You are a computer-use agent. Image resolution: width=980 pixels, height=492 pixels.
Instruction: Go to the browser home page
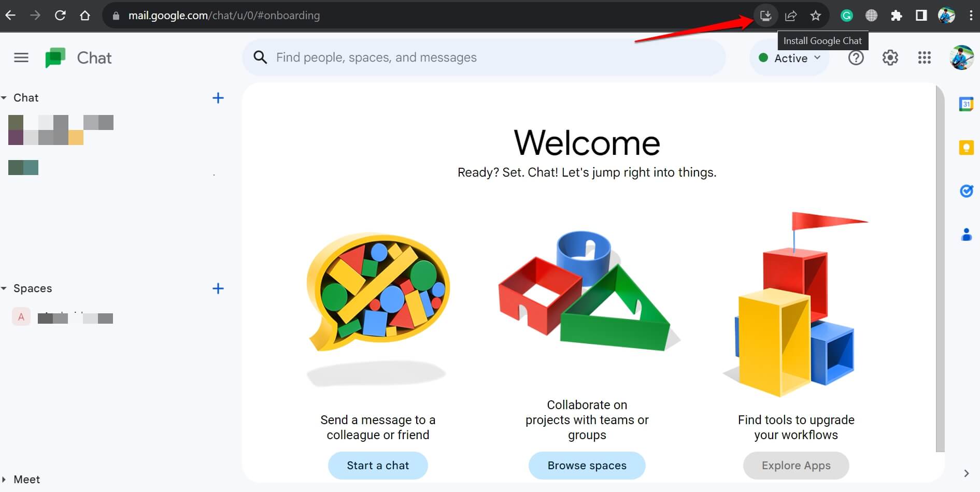tap(85, 16)
